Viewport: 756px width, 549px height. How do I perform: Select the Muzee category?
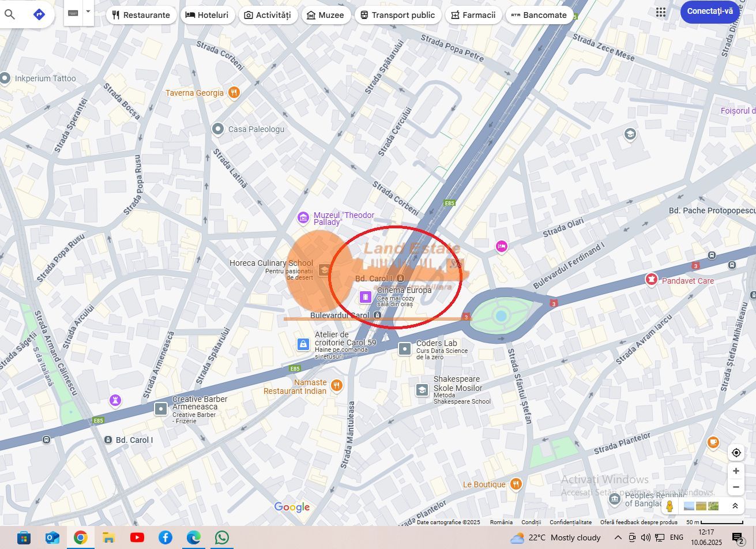point(326,15)
